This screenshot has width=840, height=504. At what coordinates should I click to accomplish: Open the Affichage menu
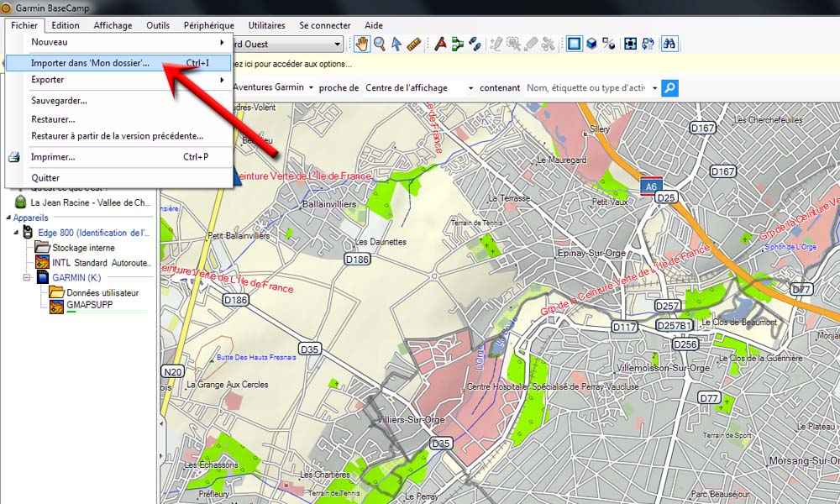click(x=113, y=25)
